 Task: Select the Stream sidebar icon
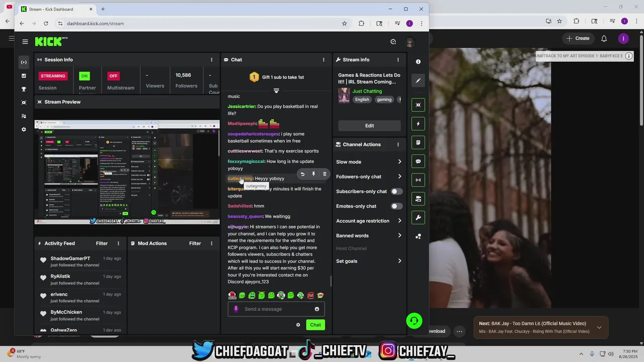tap(24, 62)
